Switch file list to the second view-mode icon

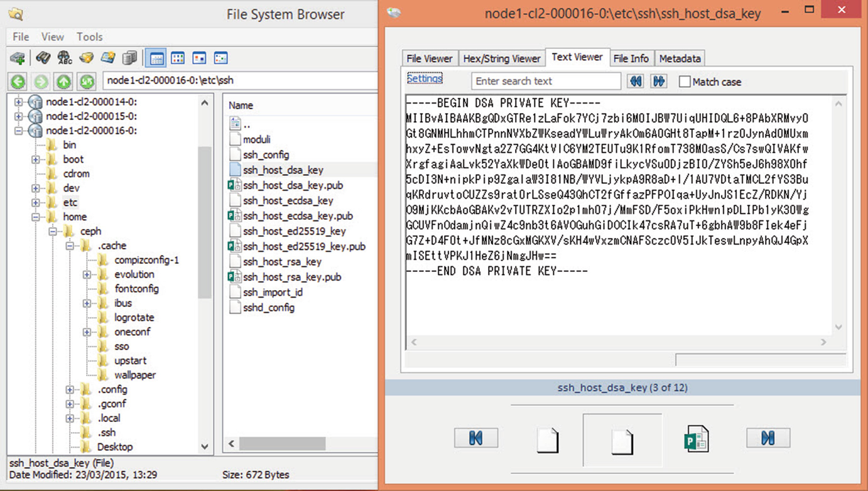click(178, 58)
